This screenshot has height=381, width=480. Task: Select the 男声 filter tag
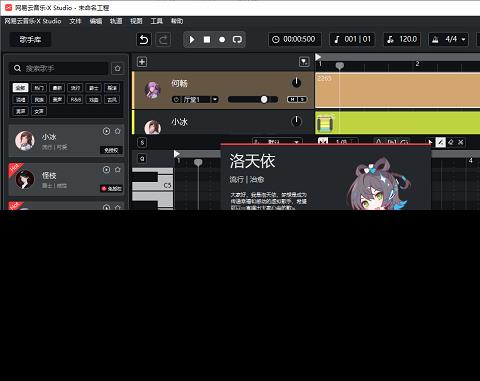click(20, 111)
